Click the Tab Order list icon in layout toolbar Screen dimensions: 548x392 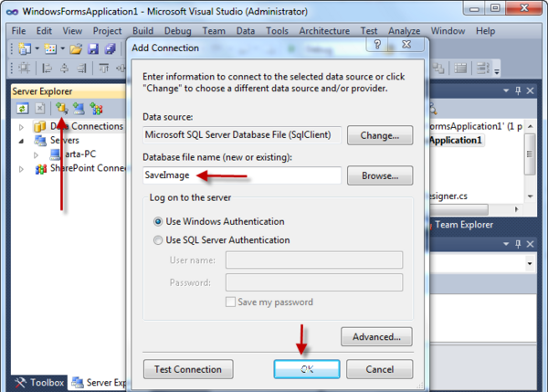coord(460,68)
